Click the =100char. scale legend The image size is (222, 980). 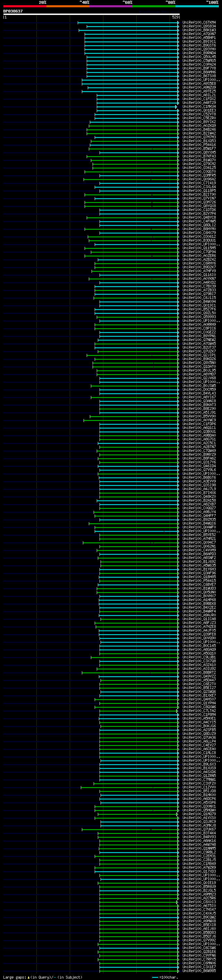coord(165,977)
